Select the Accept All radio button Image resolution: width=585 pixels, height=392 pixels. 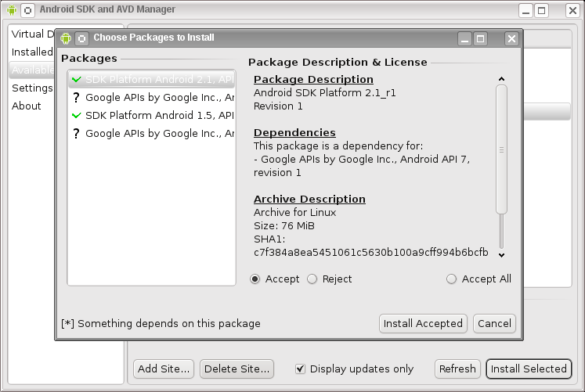coord(451,279)
